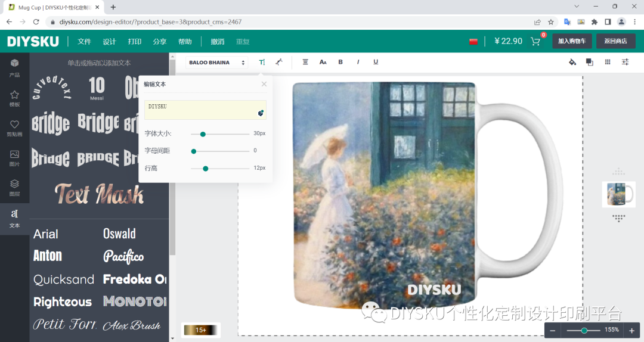Open the 产品 (Product) sidebar panel
This screenshot has width=644, height=342.
pyautogui.click(x=14, y=68)
